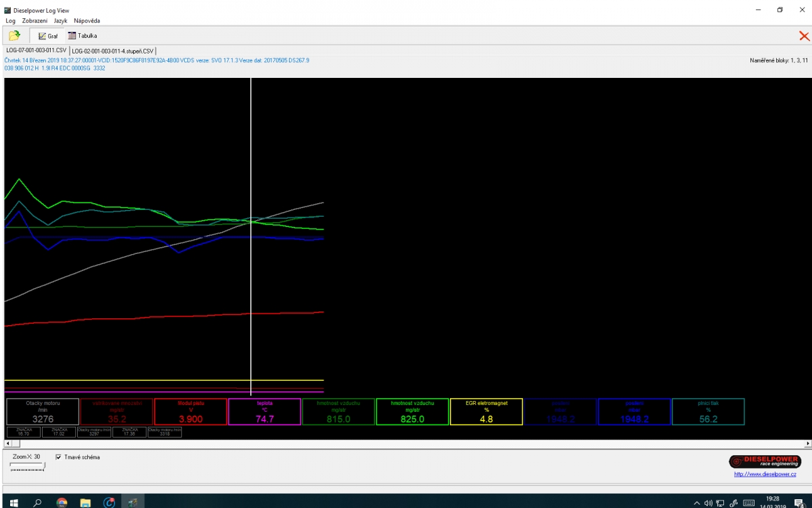
Task: Open a log file with folder icon
Action: point(14,36)
